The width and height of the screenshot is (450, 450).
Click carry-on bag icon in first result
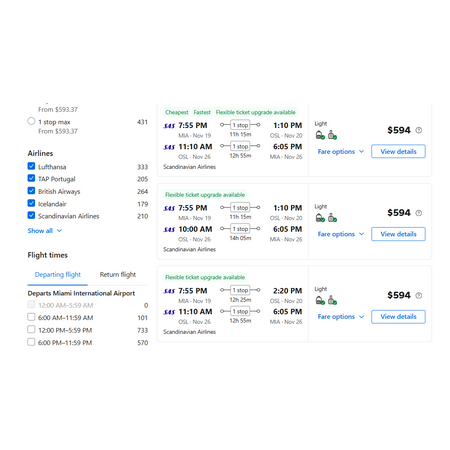tap(332, 135)
